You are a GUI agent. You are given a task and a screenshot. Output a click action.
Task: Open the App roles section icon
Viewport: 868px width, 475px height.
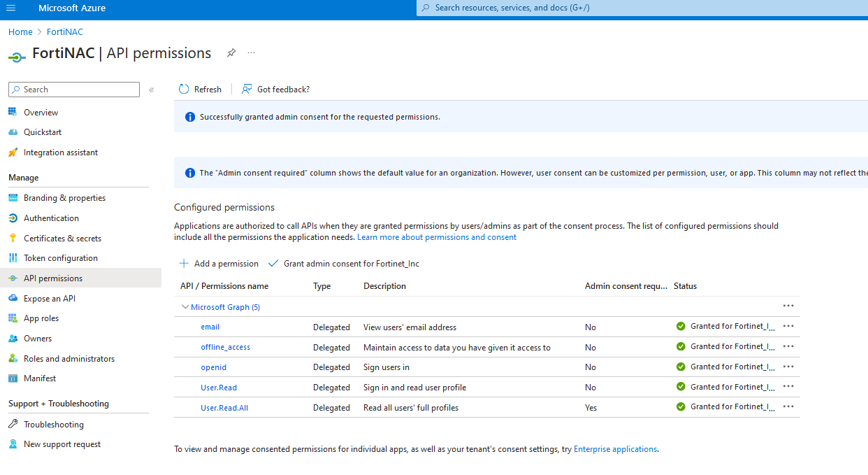tap(14, 318)
